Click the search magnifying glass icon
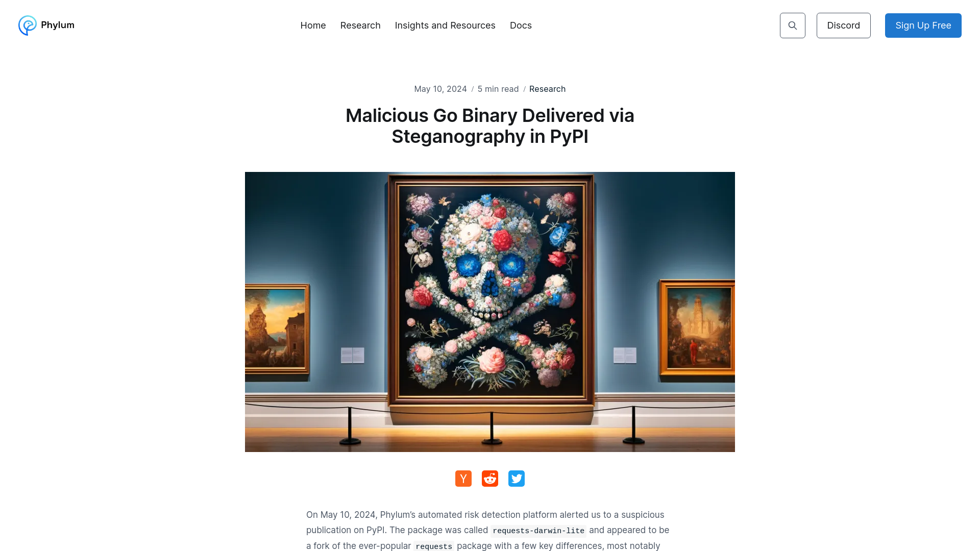Screen dimensions: 980x551 point(792,26)
